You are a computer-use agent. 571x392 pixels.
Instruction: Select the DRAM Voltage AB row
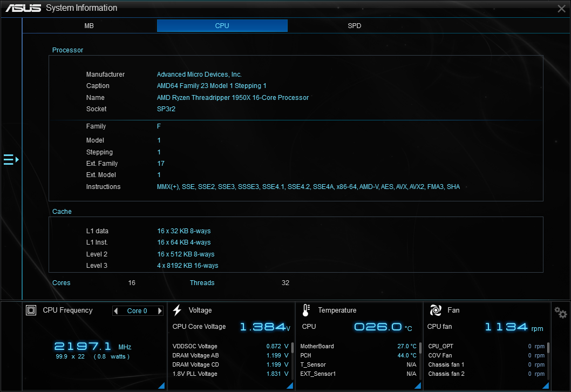230,355
